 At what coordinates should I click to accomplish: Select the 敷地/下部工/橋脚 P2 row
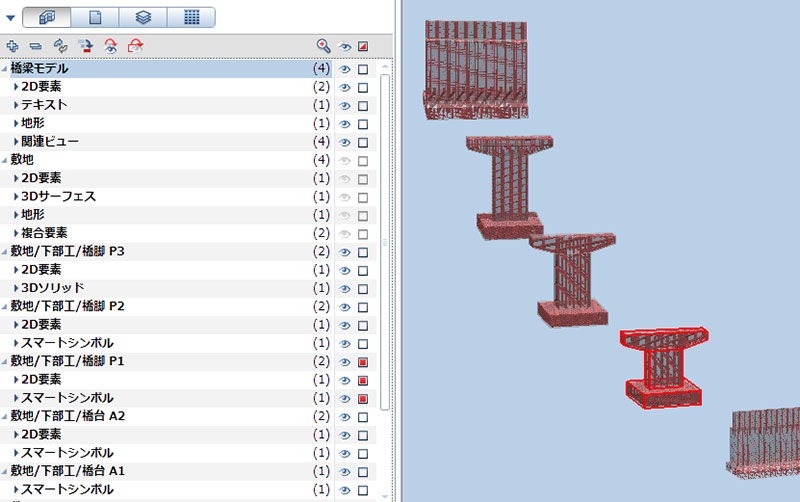pos(166,307)
